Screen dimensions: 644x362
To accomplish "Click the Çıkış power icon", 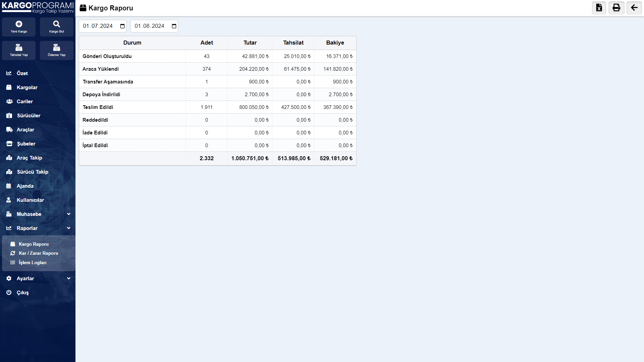I will tap(9, 292).
